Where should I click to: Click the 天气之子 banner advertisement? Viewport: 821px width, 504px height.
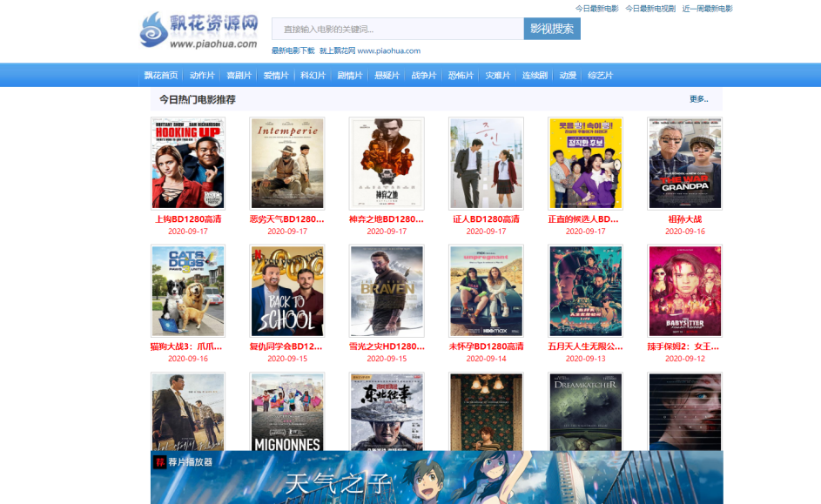437,477
